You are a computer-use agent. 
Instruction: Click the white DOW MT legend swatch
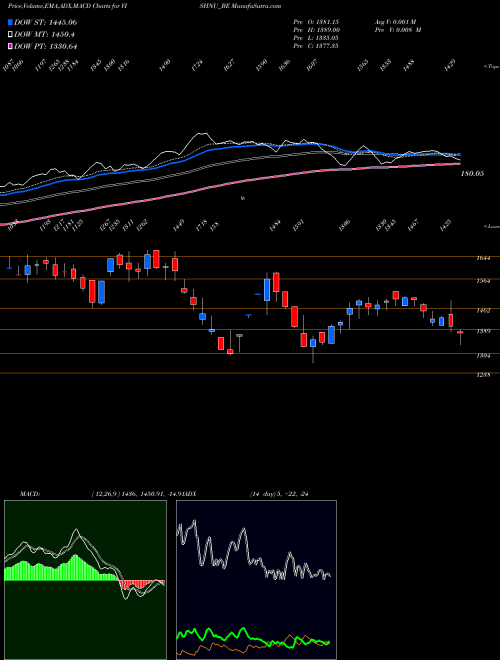pos(11,34)
